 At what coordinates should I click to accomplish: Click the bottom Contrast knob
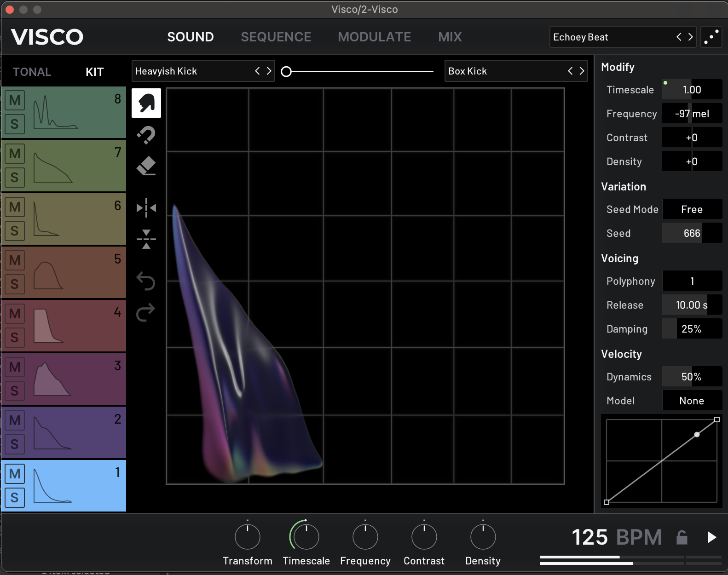coord(424,536)
